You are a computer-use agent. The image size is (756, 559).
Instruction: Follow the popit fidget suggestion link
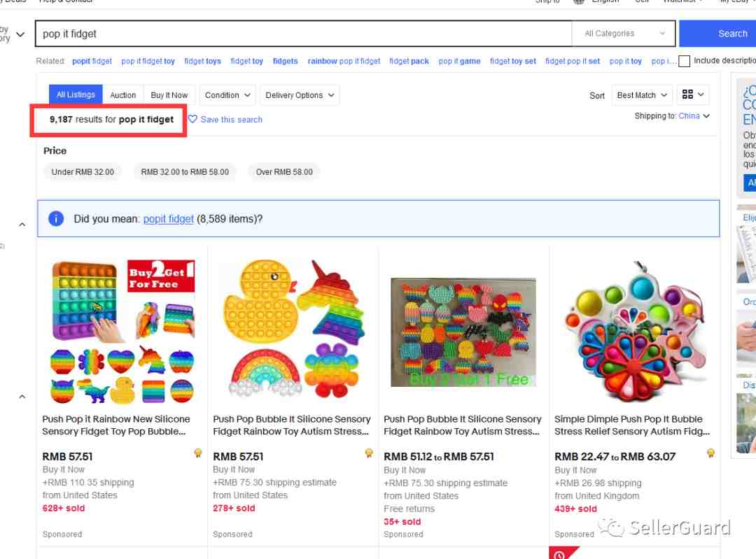coord(168,219)
